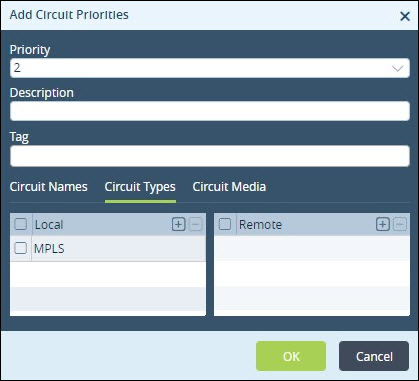Select the MPLS row in Local list
Image resolution: width=419 pixels, height=381 pixels.
coord(108,248)
